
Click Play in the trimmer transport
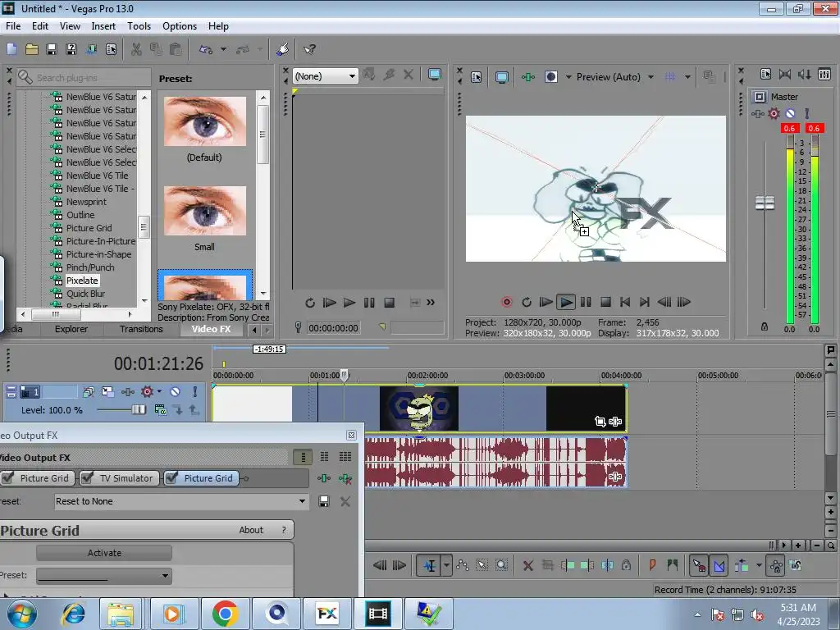349,303
